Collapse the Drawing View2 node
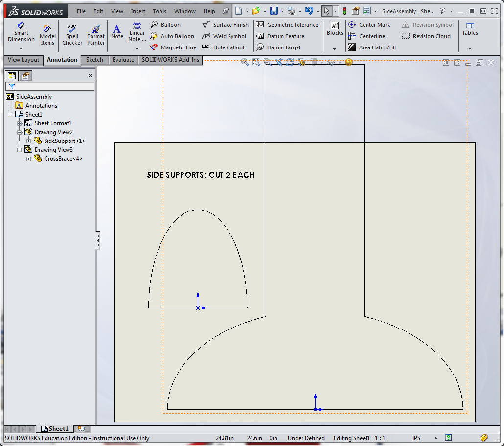This screenshot has width=504, height=446. click(19, 132)
